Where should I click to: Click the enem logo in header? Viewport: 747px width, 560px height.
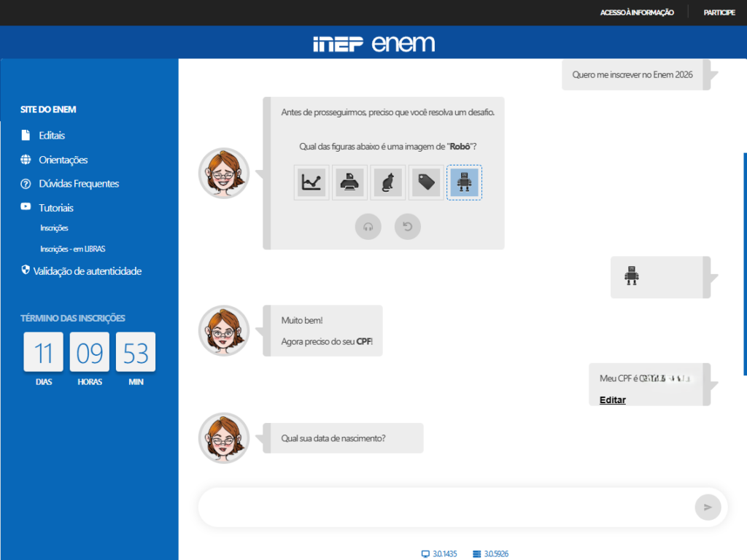(x=403, y=43)
